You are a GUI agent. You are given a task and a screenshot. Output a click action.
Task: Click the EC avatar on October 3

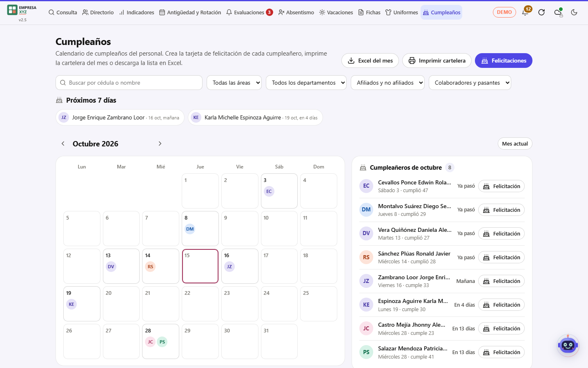(269, 191)
